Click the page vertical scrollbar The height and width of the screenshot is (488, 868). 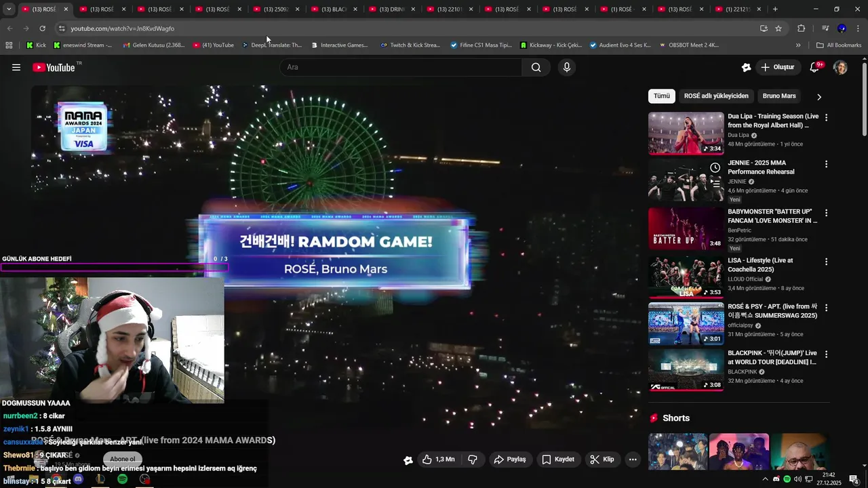click(864, 98)
